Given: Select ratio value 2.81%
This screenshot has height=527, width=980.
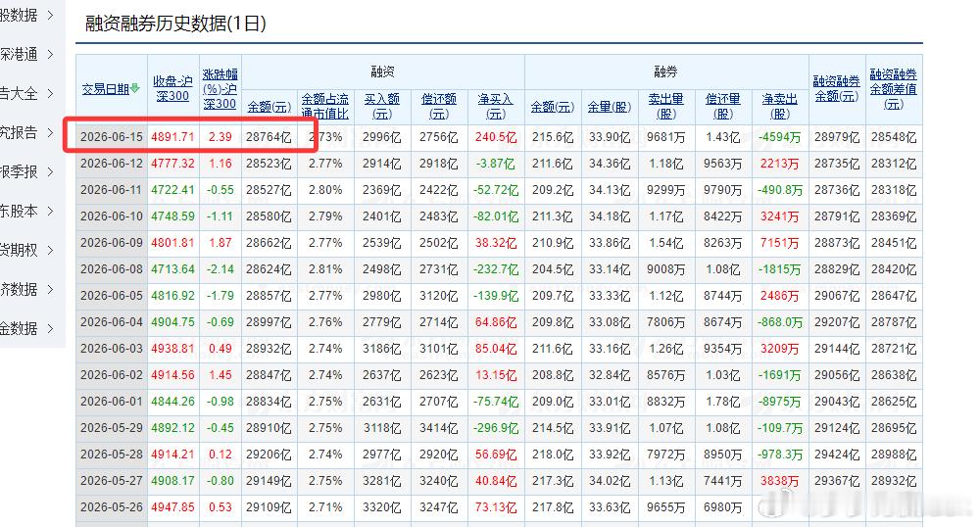Looking at the screenshot, I should (x=325, y=269).
